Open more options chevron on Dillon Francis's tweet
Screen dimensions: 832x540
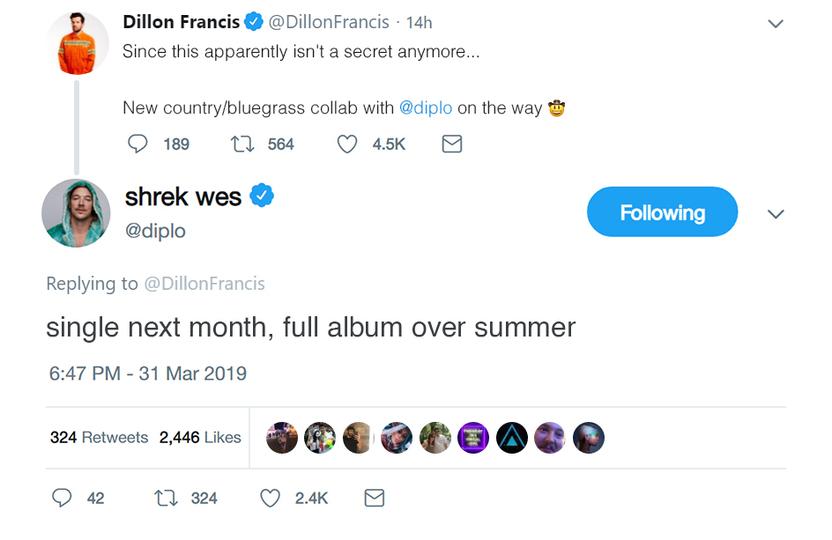(x=775, y=23)
